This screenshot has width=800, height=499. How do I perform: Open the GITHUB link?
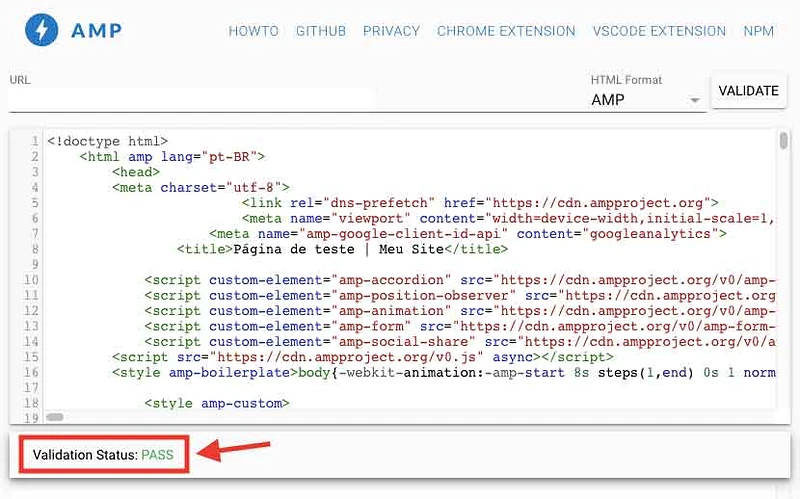coord(321,31)
